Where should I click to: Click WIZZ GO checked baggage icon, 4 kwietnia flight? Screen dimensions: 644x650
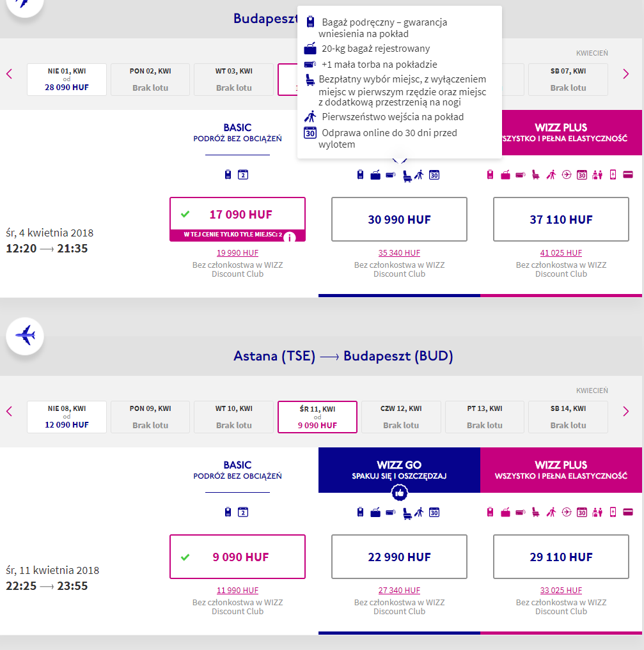tap(375, 175)
